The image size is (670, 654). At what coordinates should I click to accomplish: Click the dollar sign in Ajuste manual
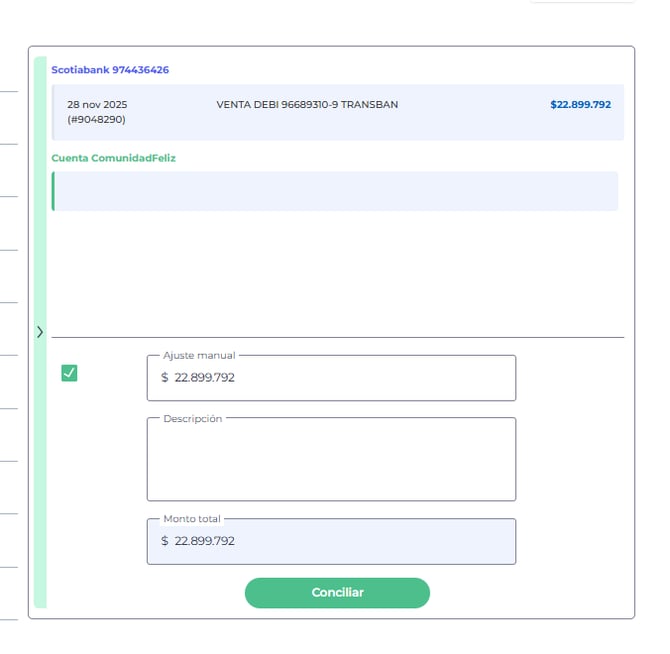tap(164, 378)
